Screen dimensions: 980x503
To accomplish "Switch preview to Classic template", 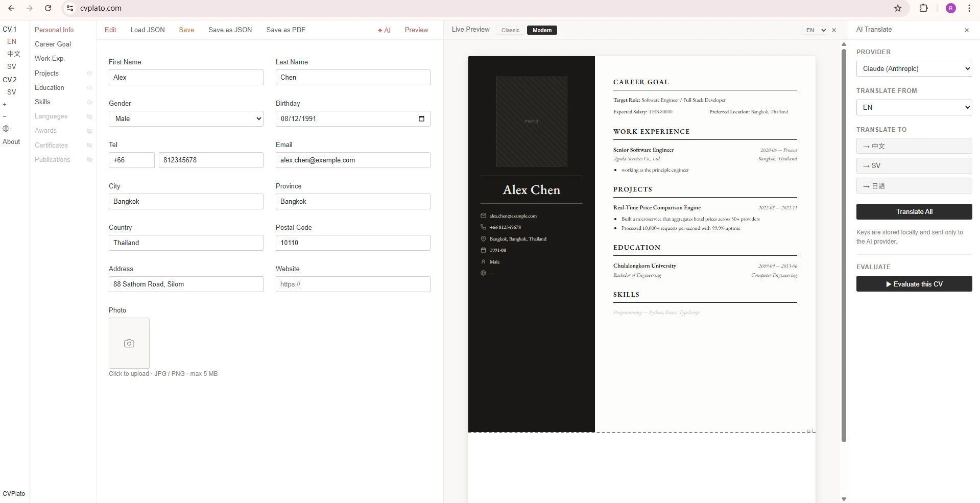I will point(510,30).
